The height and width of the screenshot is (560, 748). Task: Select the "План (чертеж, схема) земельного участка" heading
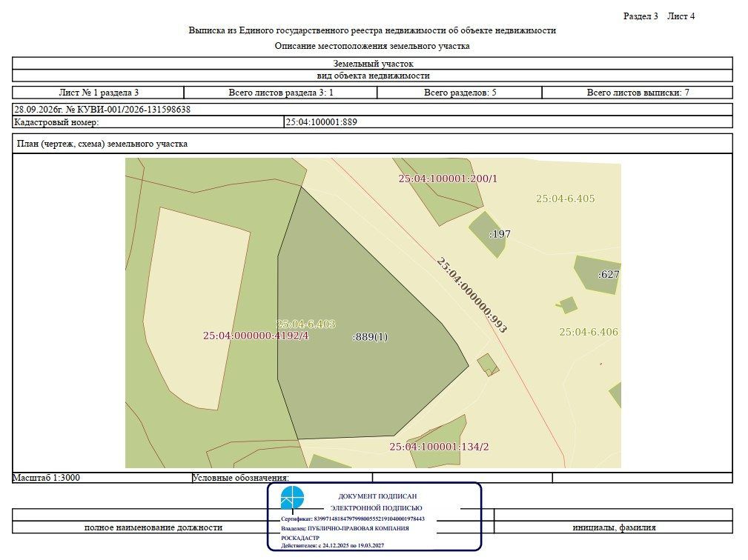pyautogui.click(x=102, y=144)
